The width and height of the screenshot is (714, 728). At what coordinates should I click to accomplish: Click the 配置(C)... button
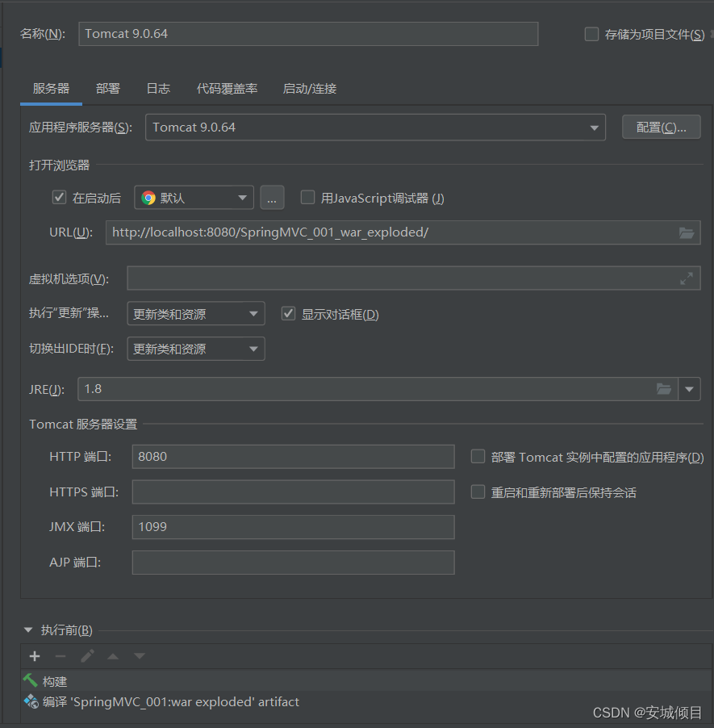pyautogui.click(x=661, y=127)
